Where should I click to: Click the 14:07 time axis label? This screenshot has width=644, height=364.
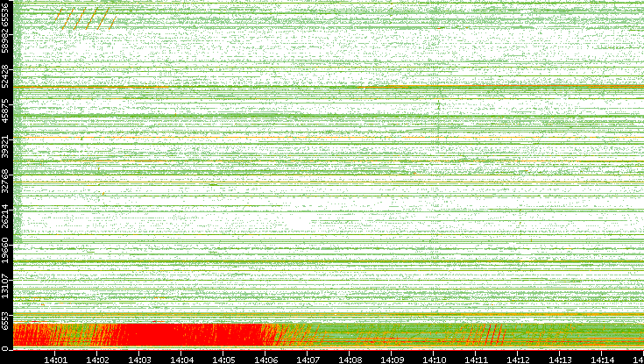pyautogui.click(x=308, y=360)
